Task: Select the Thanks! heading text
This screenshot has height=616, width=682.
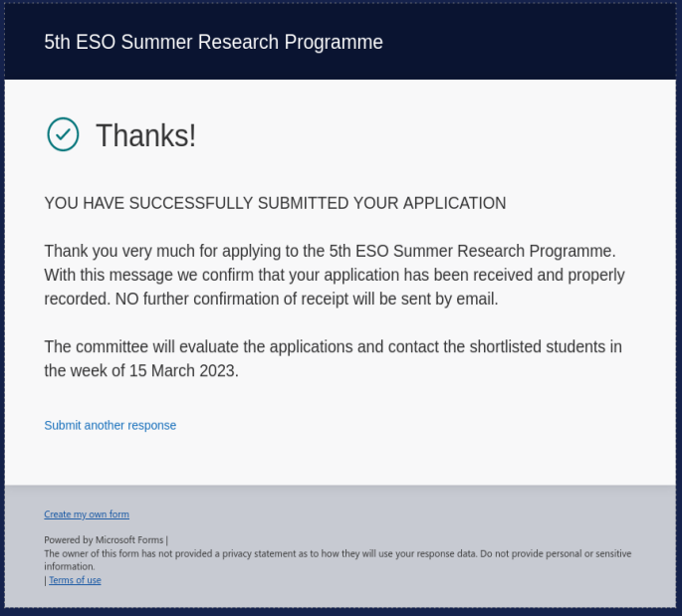Action: (x=145, y=135)
